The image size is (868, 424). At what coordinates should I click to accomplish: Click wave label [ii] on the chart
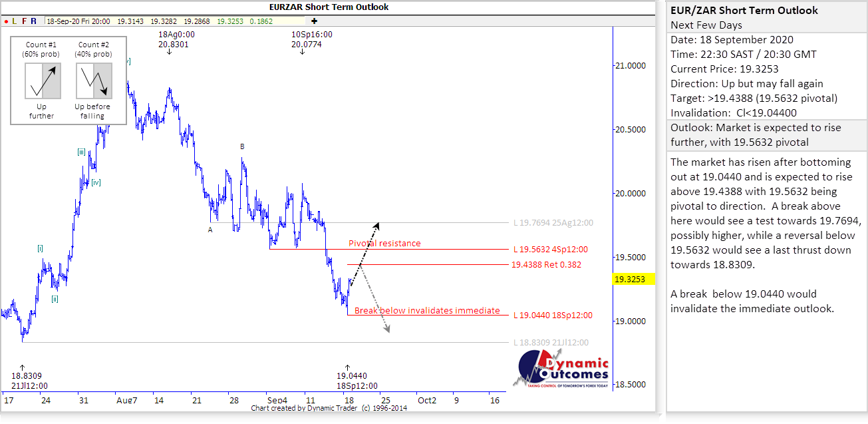click(55, 299)
